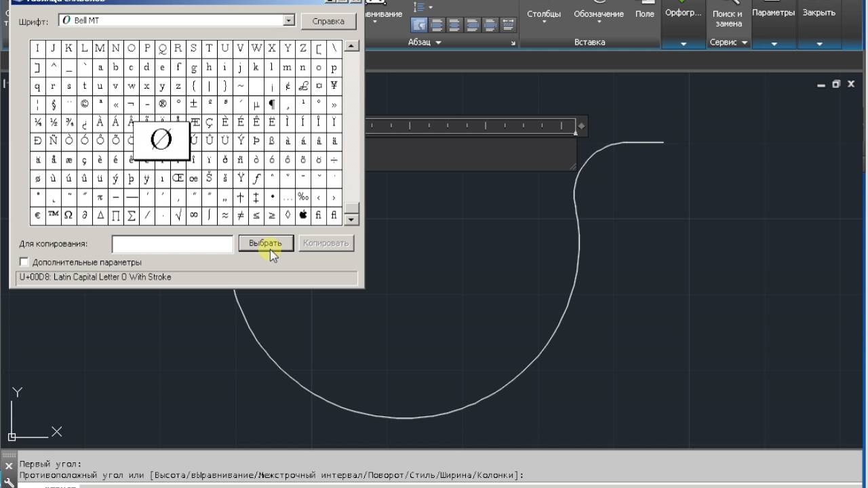Choose the Apple logo character

click(x=303, y=216)
